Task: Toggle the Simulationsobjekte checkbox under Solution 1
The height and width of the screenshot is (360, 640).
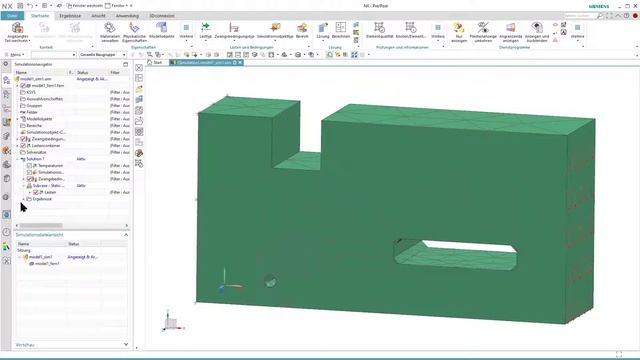Action: pyautogui.click(x=29, y=172)
